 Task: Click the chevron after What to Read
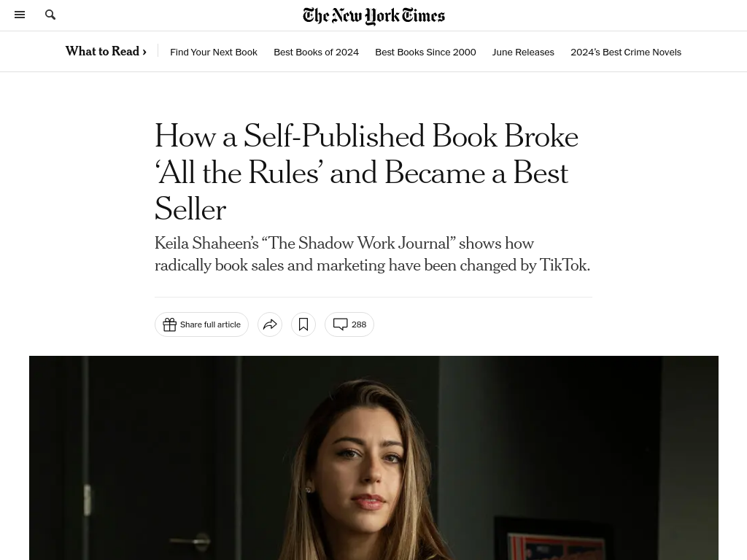coord(144,52)
